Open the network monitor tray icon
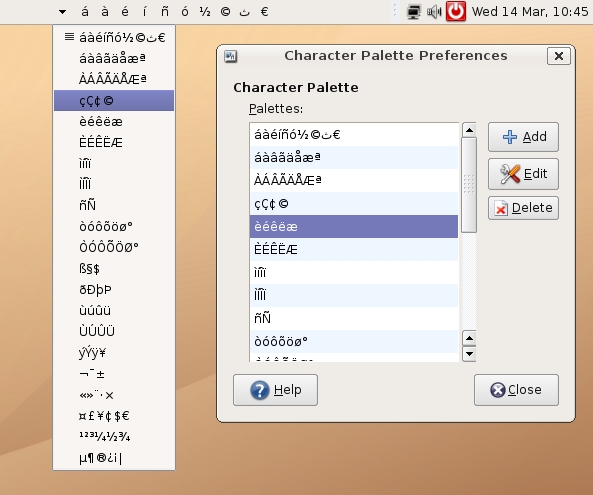593x495 pixels. coord(414,12)
